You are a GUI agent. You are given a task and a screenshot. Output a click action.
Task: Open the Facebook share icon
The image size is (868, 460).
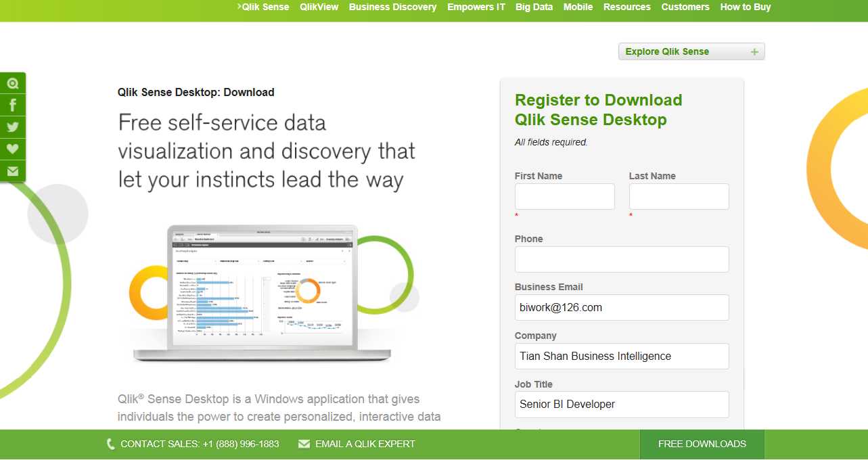(x=13, y=105)
